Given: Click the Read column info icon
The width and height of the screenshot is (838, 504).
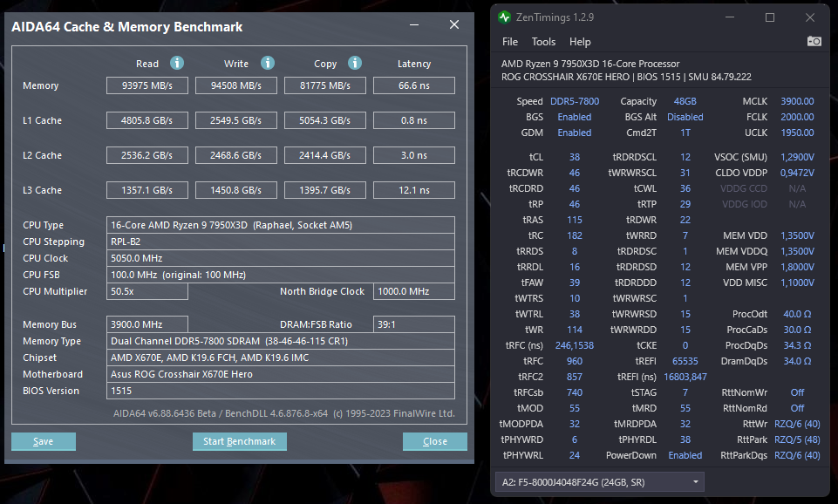Looking at the screenshot, I should pyautogui.click(x=177, y=63).
